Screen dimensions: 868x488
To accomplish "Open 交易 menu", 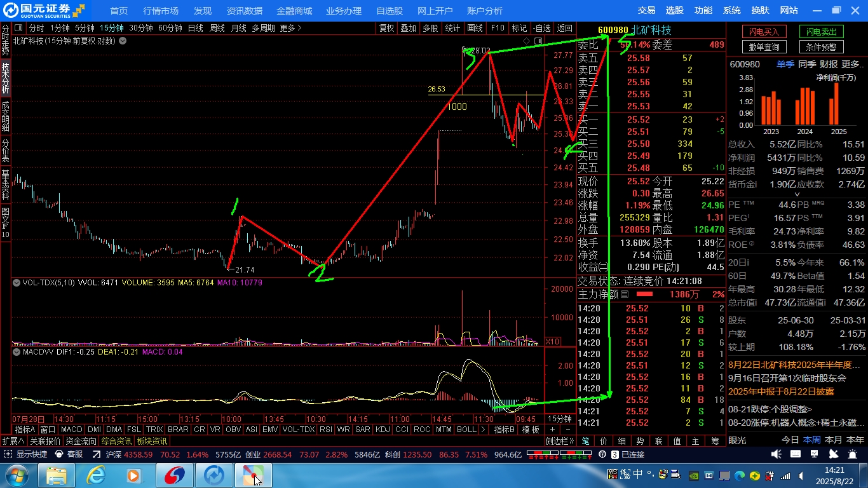I will click(x=647, y=10).
